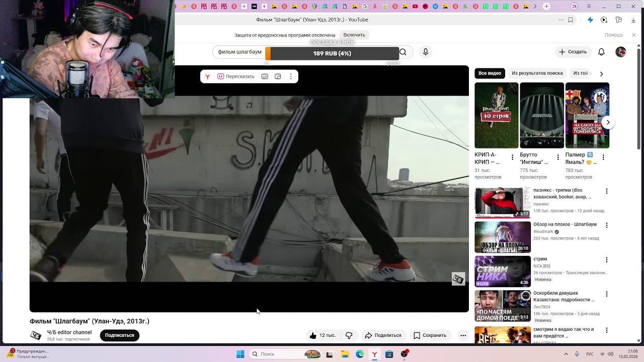Open the three-dot more actions under the video
This screenshot has height=362, width=644.
(x=463, y=335)
